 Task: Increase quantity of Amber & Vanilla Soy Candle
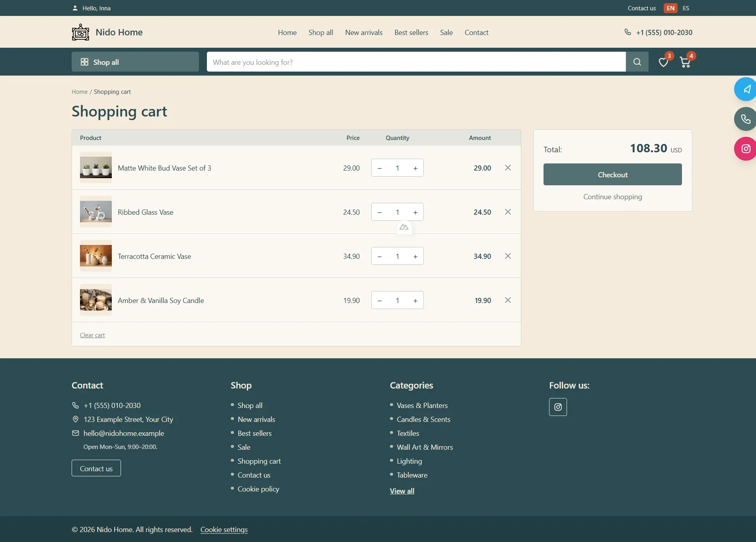point(415,300)
